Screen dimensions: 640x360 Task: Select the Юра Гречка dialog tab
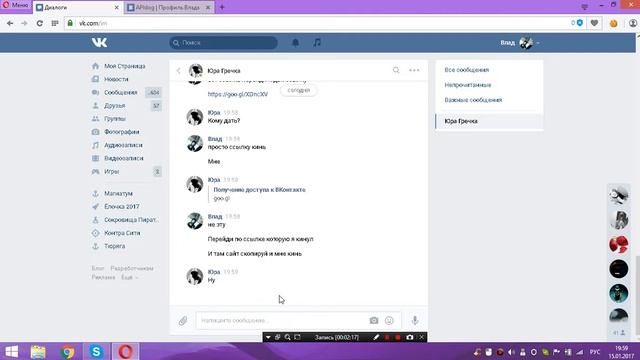point(489,121)
